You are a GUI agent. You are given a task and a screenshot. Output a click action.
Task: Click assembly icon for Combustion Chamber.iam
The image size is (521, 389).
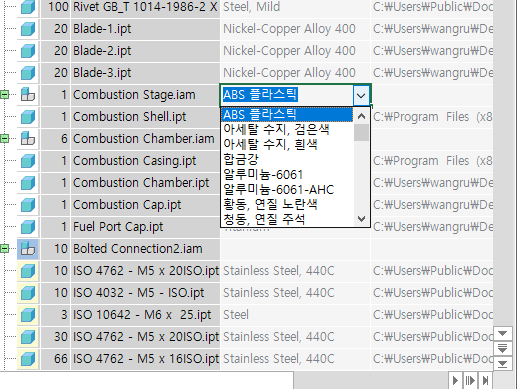[28, 139]
